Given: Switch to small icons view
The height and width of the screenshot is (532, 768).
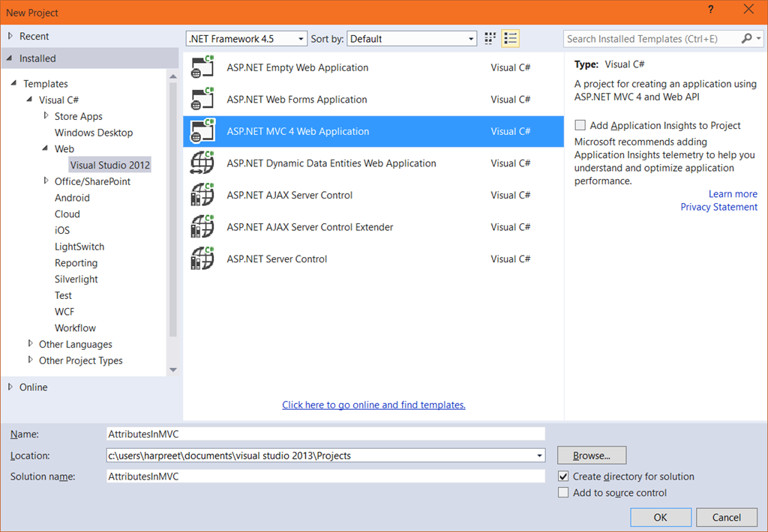Looking at the screenshot, I should point(490,39).
